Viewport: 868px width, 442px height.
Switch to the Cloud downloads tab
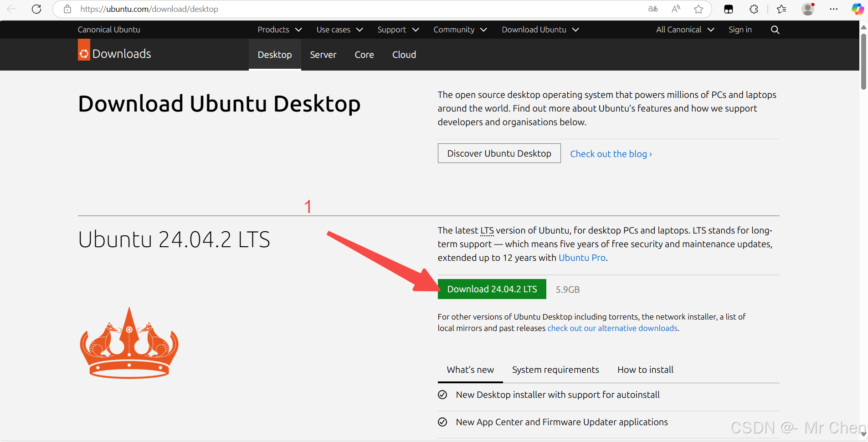[404, 55]
